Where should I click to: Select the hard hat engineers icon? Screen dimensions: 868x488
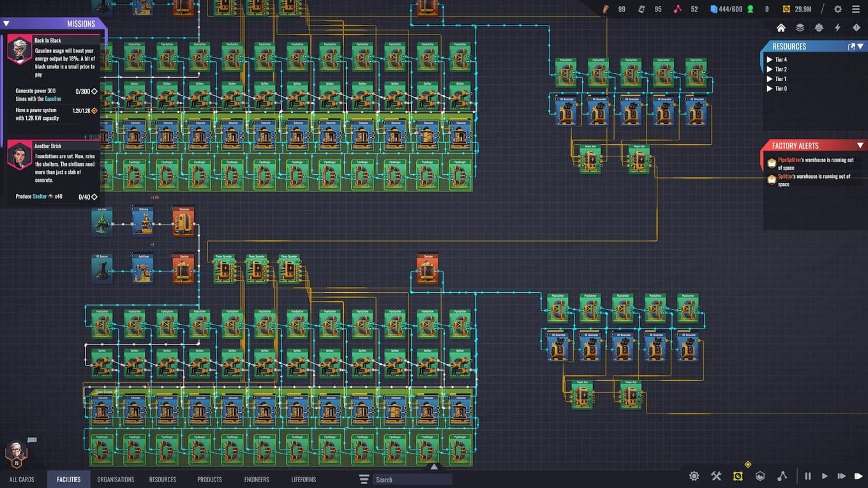(819, 28)
